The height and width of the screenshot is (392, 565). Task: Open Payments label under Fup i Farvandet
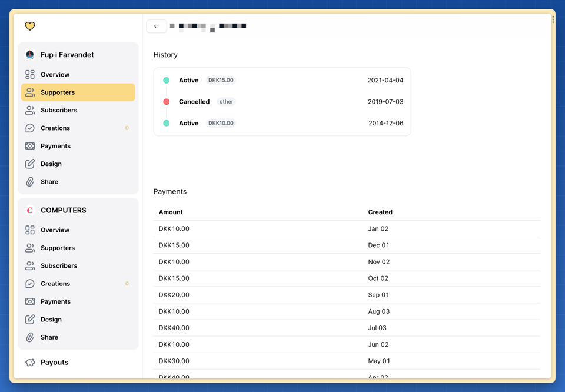pyautogui.click(x=55, y=146)
